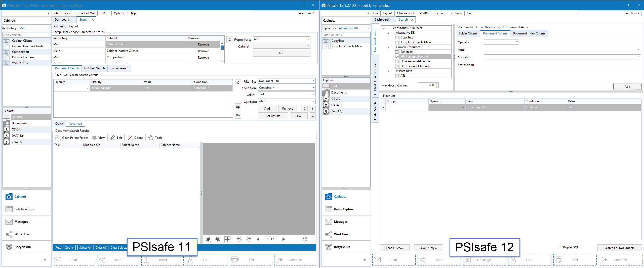This screenshot has width=644, height=268.
Task: Click the zoom out magnifier icon
Action: 218,239
